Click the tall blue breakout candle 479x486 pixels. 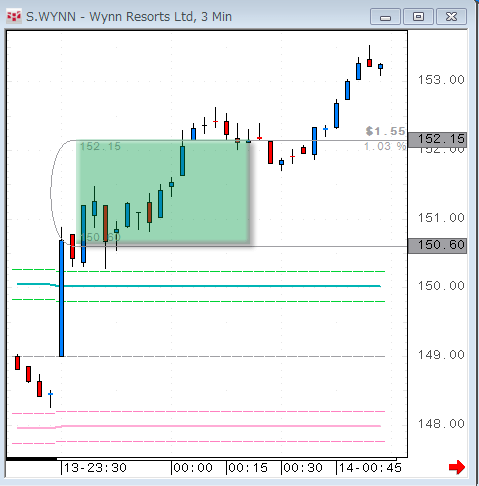pos(61,298)
